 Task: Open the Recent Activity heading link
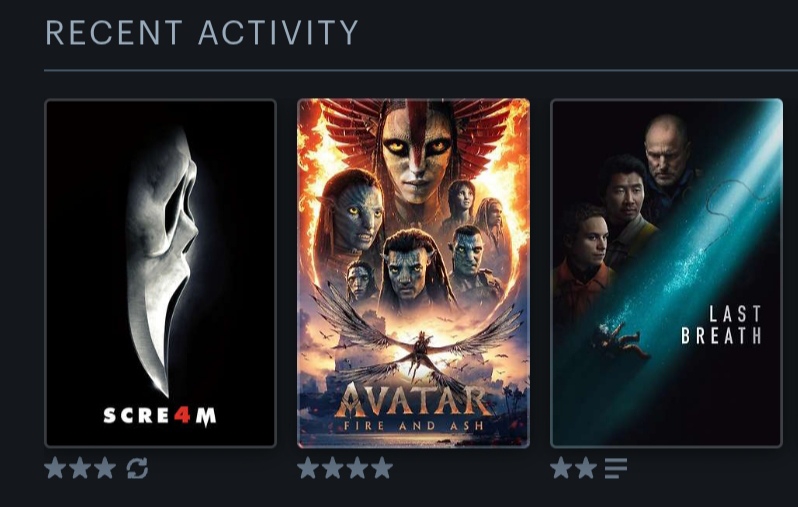tap(202, 33)
